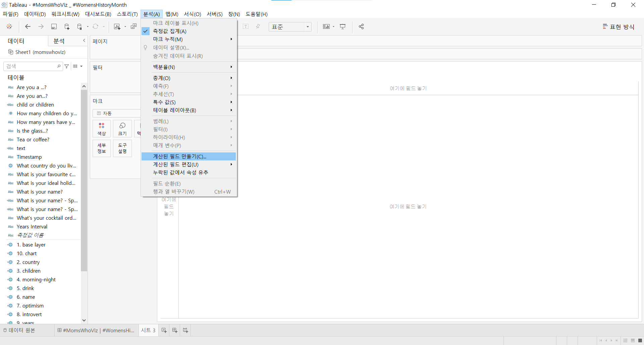Switch to the 분석 pane tab
The image size is (644, 345).
(x=59, y=41)
